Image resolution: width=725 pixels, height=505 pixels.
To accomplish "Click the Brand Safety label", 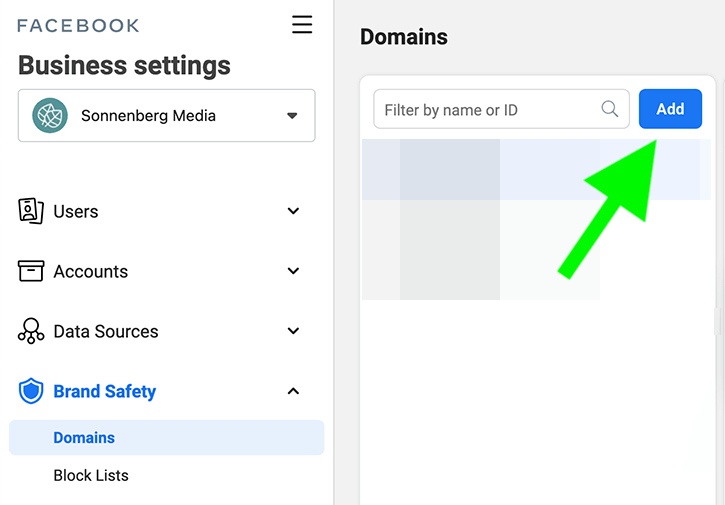I will pos(105,391).
